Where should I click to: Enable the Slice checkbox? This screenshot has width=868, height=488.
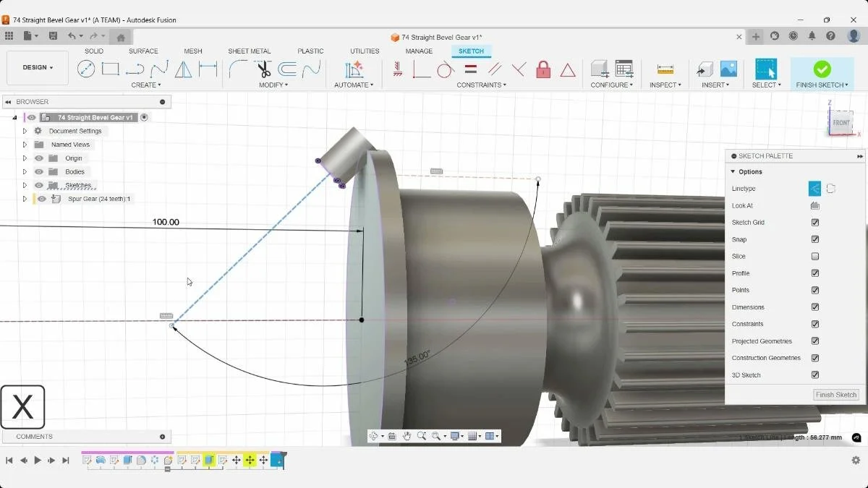pos(815,257)
